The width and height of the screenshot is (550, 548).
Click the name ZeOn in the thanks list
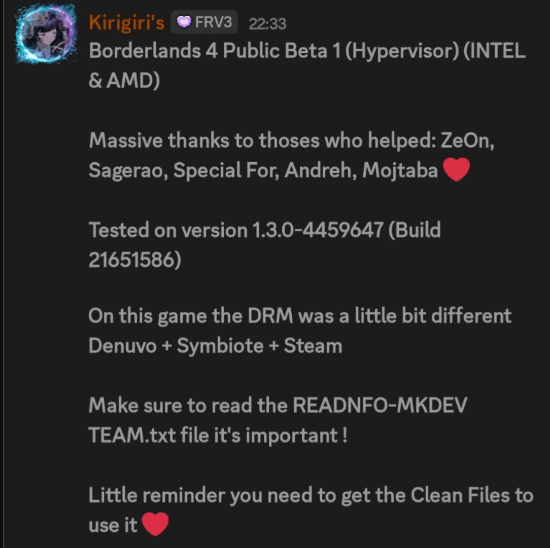pyautogui.click(x=467, y=141)
